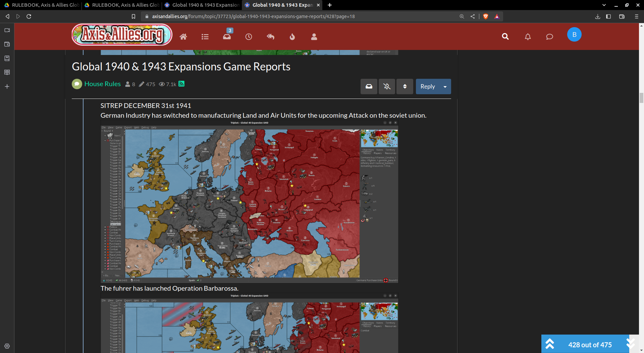The image size is (644, 353).
Task: Open topic RSS feed icon
Action: click(x=181, y=84)
